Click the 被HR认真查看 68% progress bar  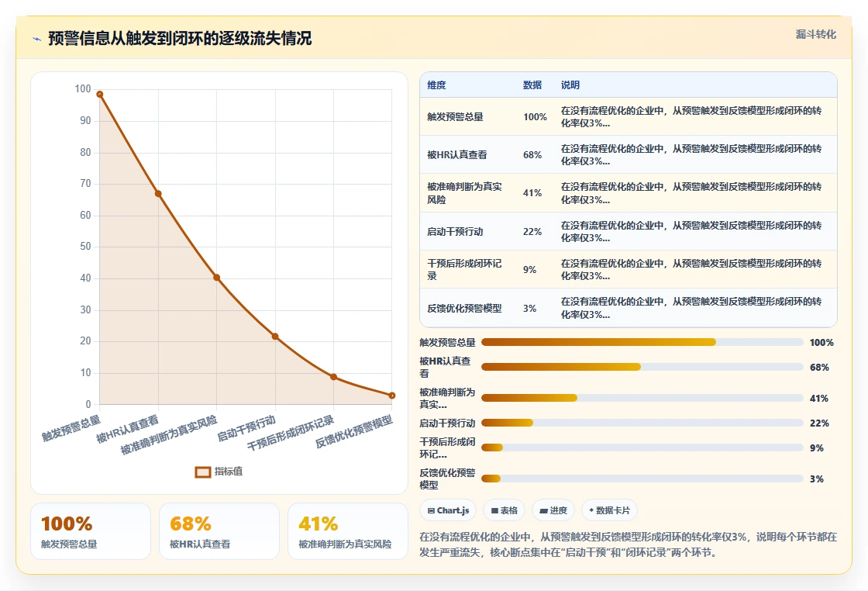tap(642, 367)
